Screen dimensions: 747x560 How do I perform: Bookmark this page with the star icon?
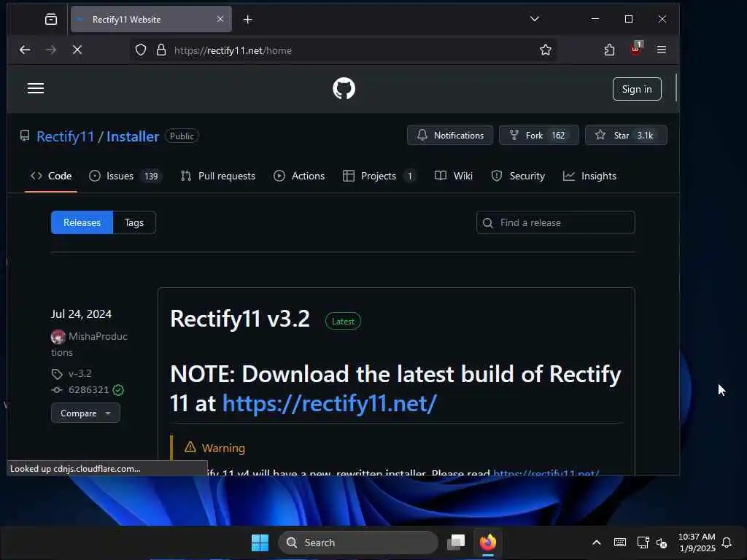546,50
